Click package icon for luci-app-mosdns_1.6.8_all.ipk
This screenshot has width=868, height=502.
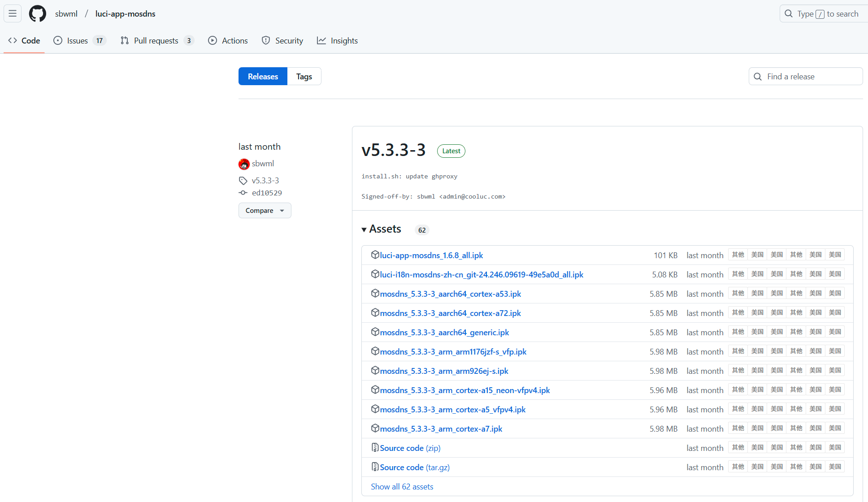[x=375, y=255]
